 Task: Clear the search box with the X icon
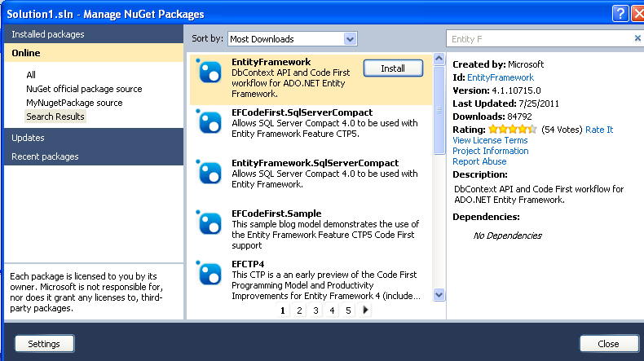[637, 38]
